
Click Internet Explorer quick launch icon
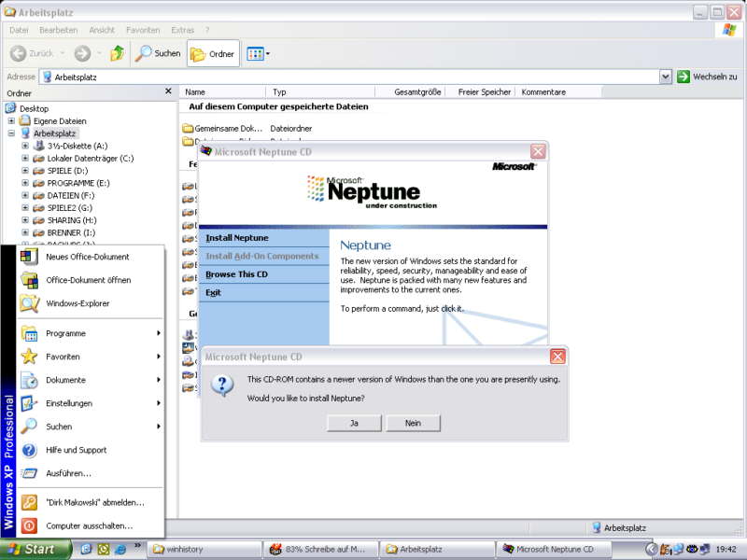120,550
